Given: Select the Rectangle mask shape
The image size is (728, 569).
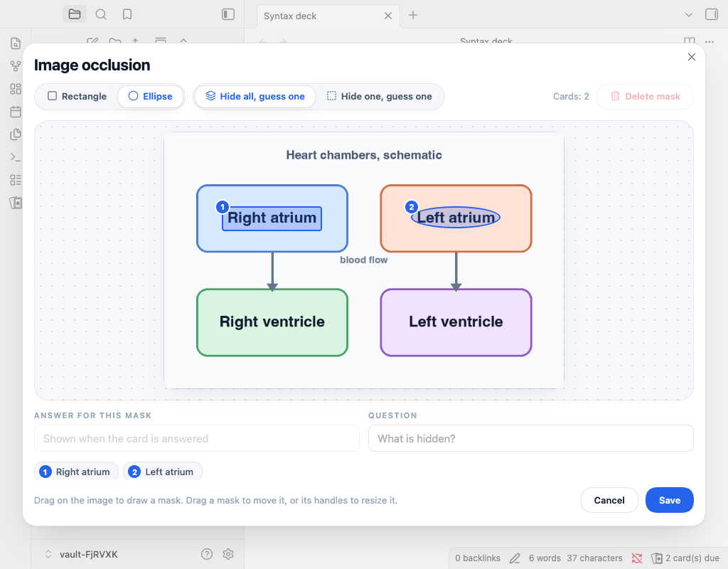Looking at the screenshot, I should point(77,96).
